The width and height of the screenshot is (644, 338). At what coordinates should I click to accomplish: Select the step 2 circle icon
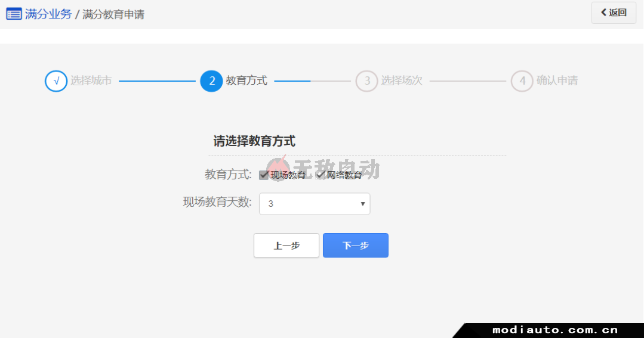[211, 81]
